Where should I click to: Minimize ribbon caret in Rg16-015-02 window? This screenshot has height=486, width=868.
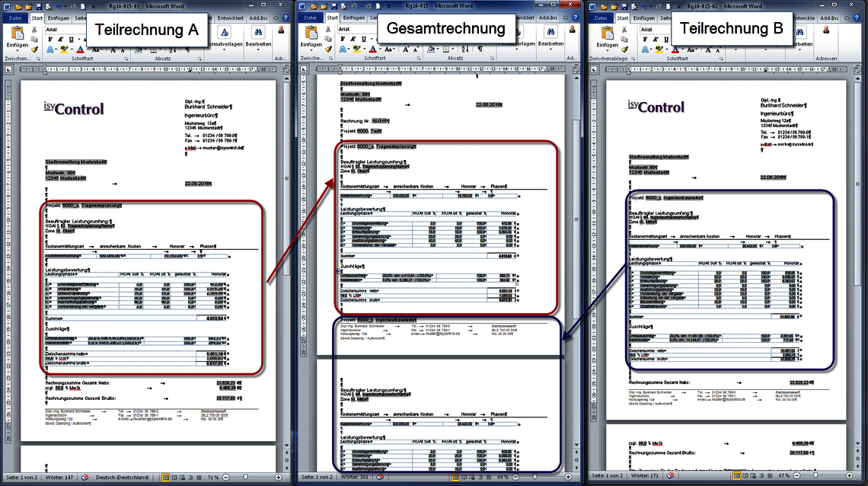tap(847, 18)
